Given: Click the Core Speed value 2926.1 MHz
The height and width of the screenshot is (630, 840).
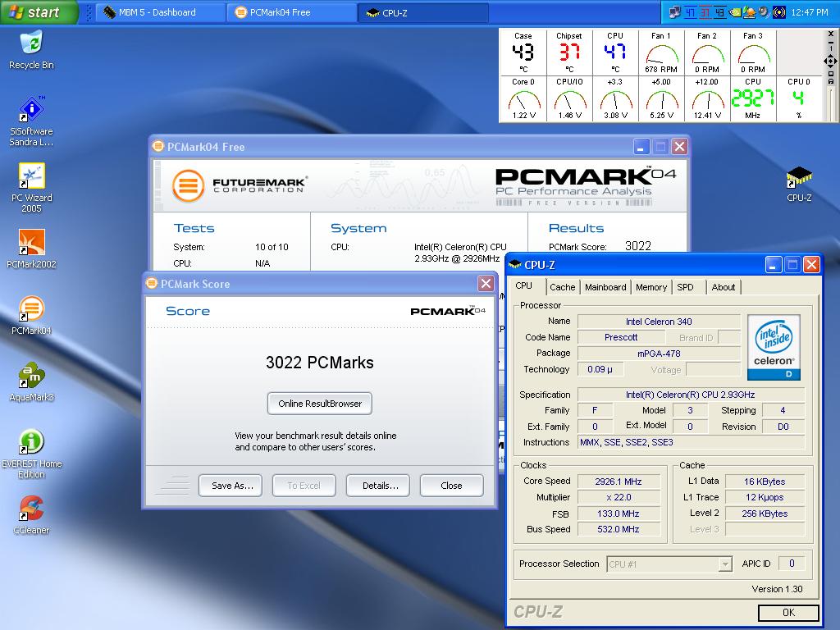Looking at the screenshot, I should [x=619, y=482].
